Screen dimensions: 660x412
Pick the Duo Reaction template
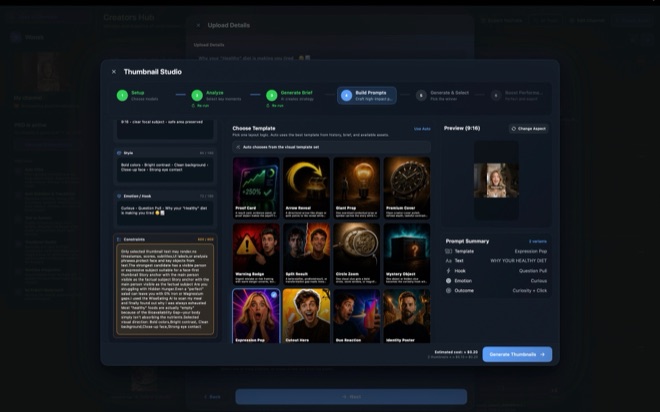[x=357, y=316]
